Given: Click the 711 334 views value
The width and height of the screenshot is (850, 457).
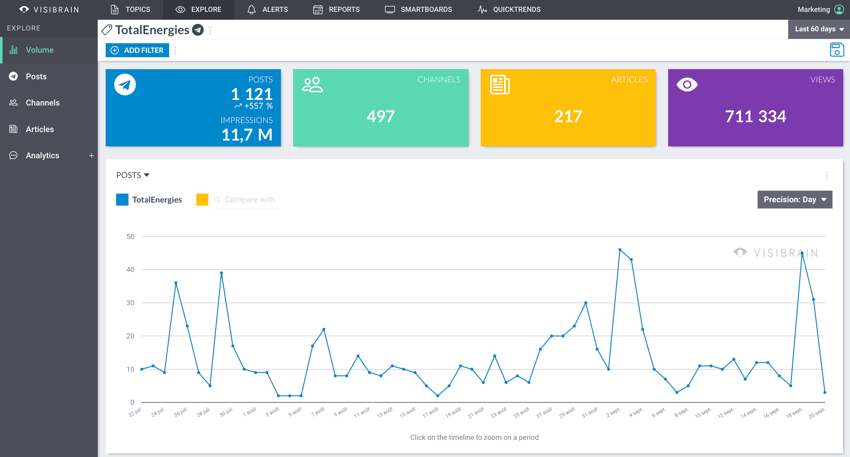Looking at the screenshot, I should [755, 117].
